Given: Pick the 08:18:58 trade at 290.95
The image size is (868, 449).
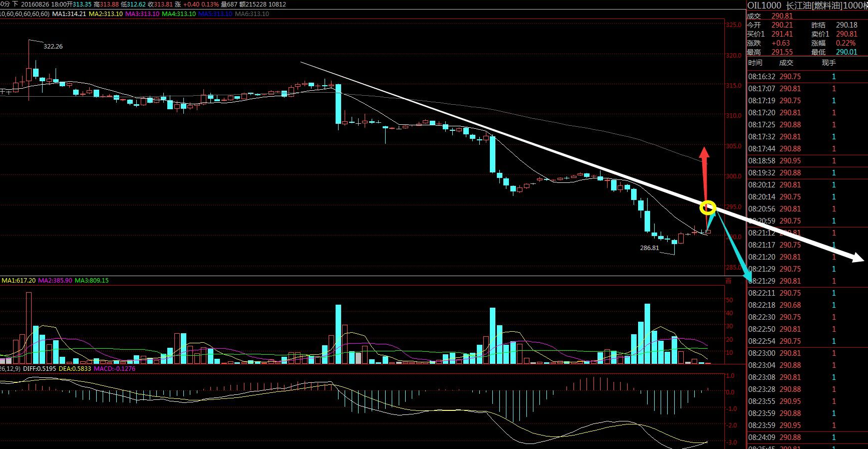Looking at the screenshot, I should (807, 161).
